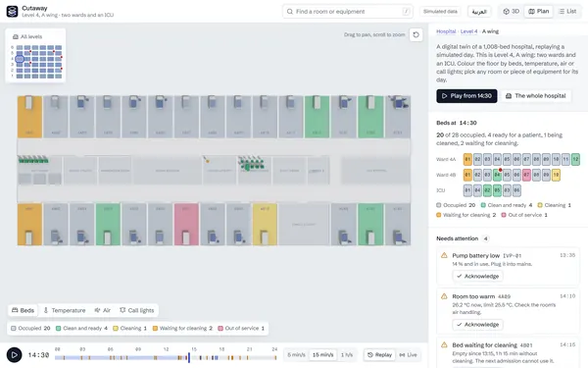Screen dimensions: 588x368
Task: Reset the floor plan view with circular arrow
Action: [416, 34]
